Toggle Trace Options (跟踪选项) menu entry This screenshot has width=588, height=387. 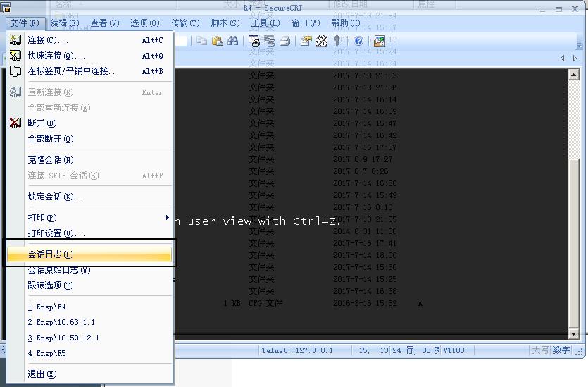[51, 285]
